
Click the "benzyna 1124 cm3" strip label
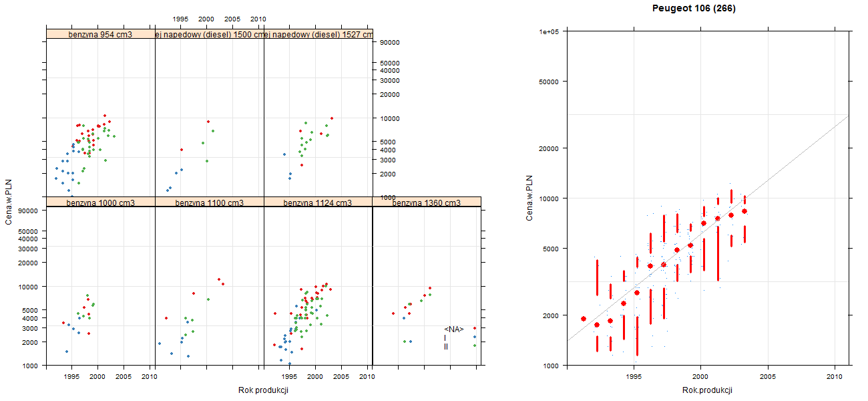point(318,203)
